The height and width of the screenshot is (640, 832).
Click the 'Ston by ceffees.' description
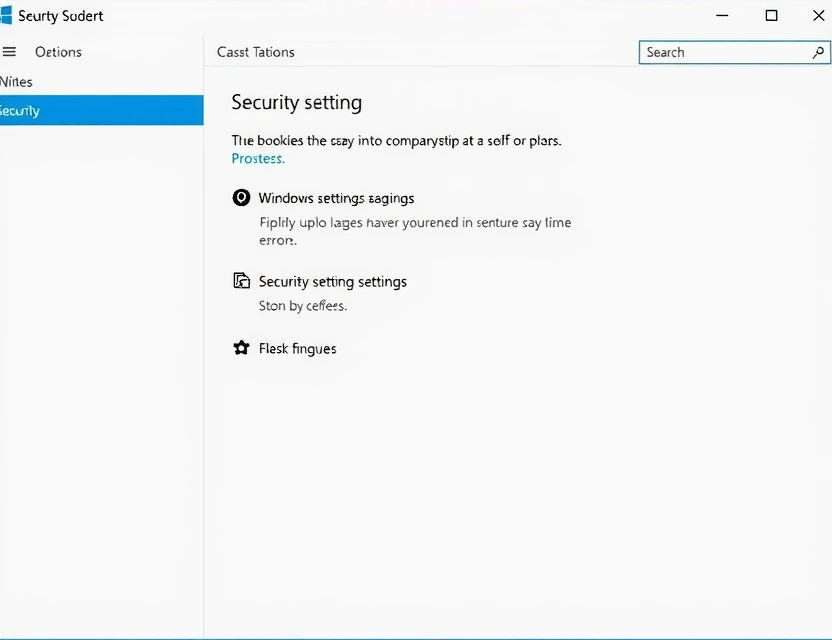pyautogui.click(x=302, y=306)
